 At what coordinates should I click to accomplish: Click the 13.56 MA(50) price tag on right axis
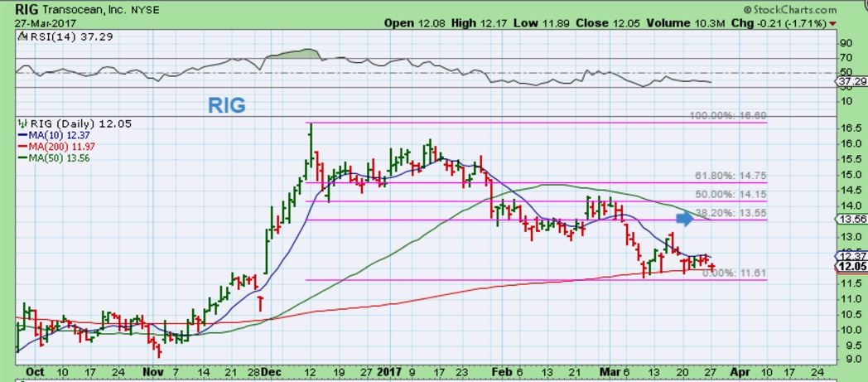click(852, 219)
